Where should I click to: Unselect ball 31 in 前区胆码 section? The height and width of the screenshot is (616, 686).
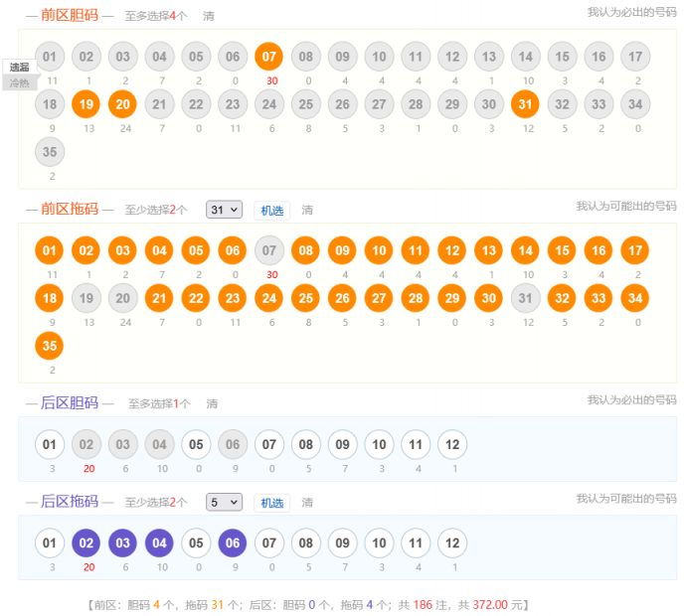click(525, 103)
